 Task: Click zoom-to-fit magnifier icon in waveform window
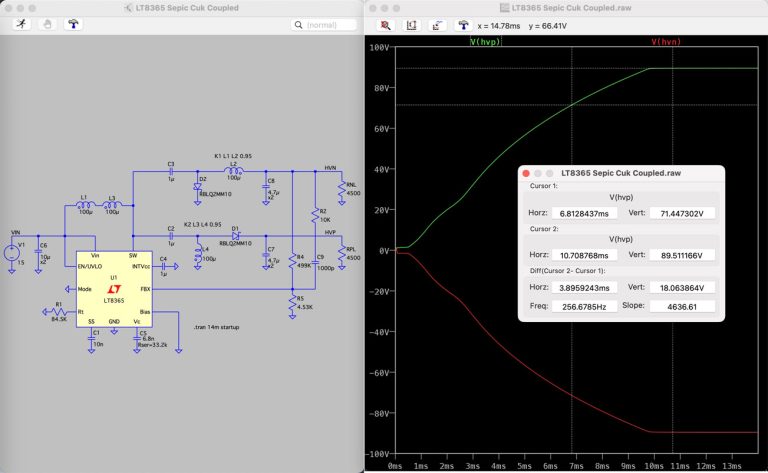point(385,25)
